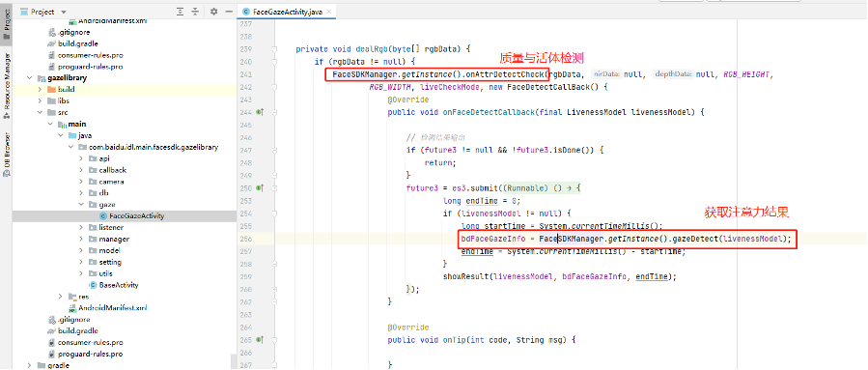Screen dimensions: 868x370
Task: Switch to FaceGazeActivity.java editor tab
Action: [x=287, y=12]
